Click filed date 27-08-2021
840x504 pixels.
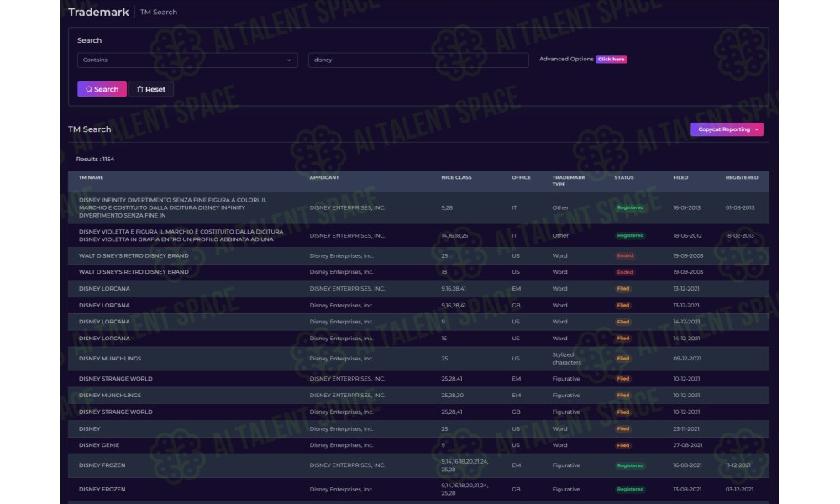(x=687, y=445)
